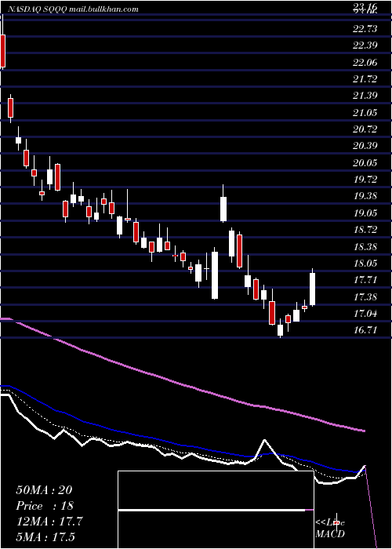Select the 17.04 price axis label
Viewport: 392px width, 549px height.
tap(365, 314)
